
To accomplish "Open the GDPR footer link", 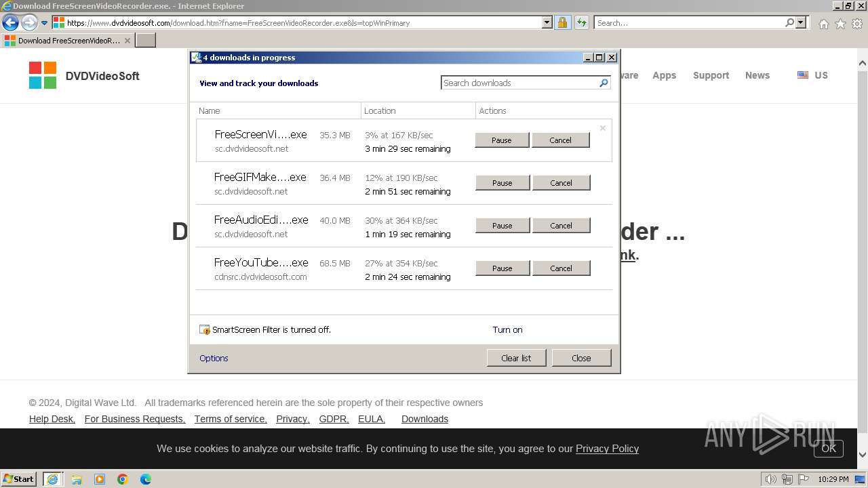I will tap(334, 419).
